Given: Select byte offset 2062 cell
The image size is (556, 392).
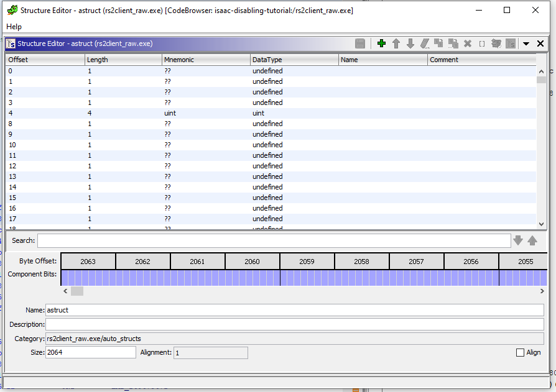Looking at the screenshot, I should coord(142,262).
